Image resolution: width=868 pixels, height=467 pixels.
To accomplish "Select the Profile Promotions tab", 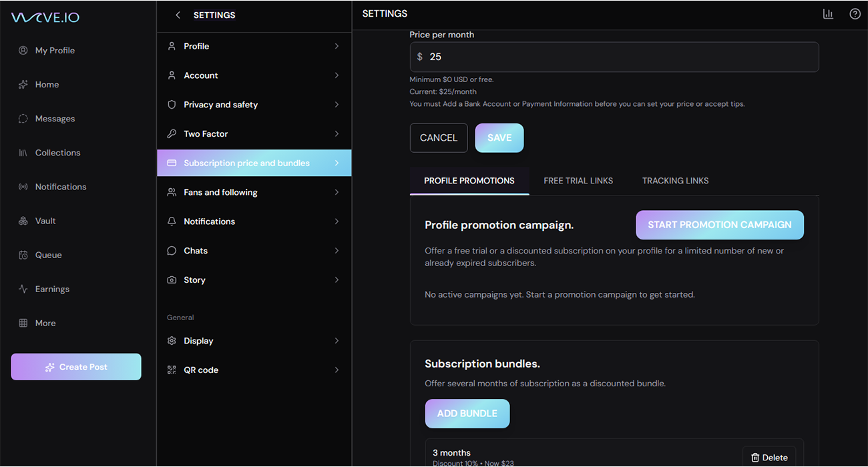I will point(469,181).
